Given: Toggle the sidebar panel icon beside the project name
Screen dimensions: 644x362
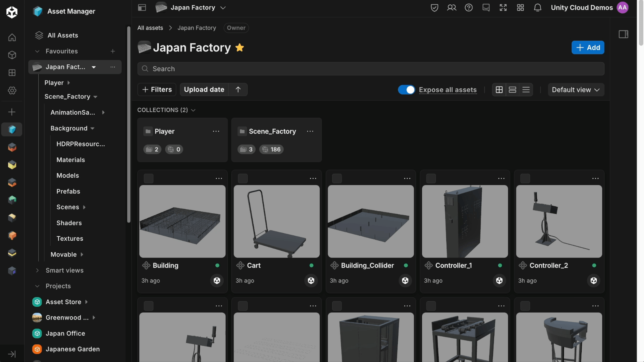Looking at the screenshot, I should 142,7.
